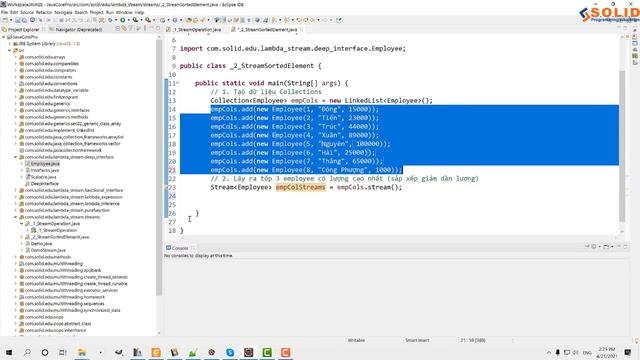Open the Run menu
This screenshot has width=640, height=360.
click(110, 12)
